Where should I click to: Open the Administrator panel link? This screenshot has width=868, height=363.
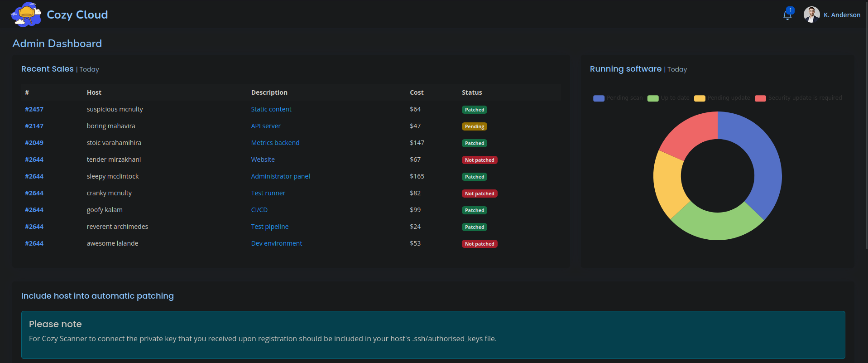280,176
